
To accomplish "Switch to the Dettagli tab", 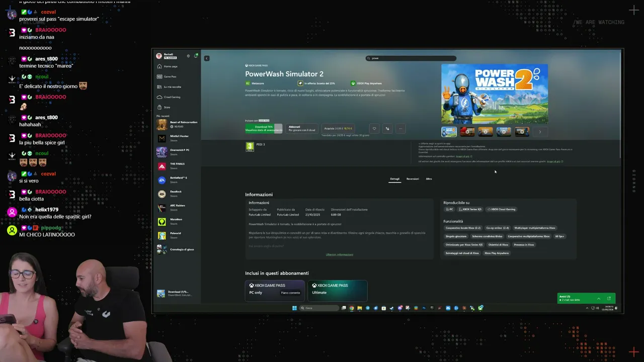I will click(395, 179).
